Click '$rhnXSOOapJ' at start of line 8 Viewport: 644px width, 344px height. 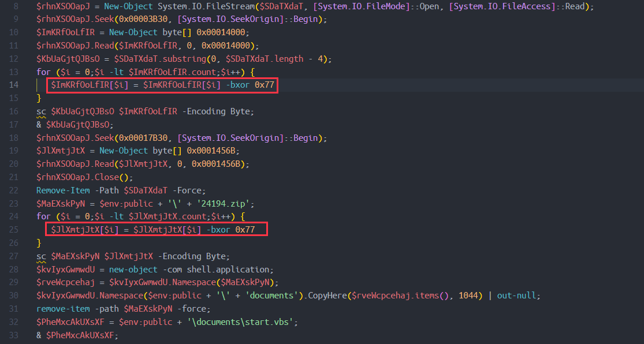(x=63, y=6)
